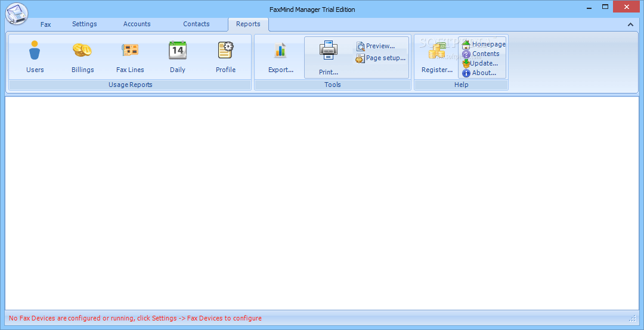Export the report via chart icon
644x330 pixels.
click(280, 57)
